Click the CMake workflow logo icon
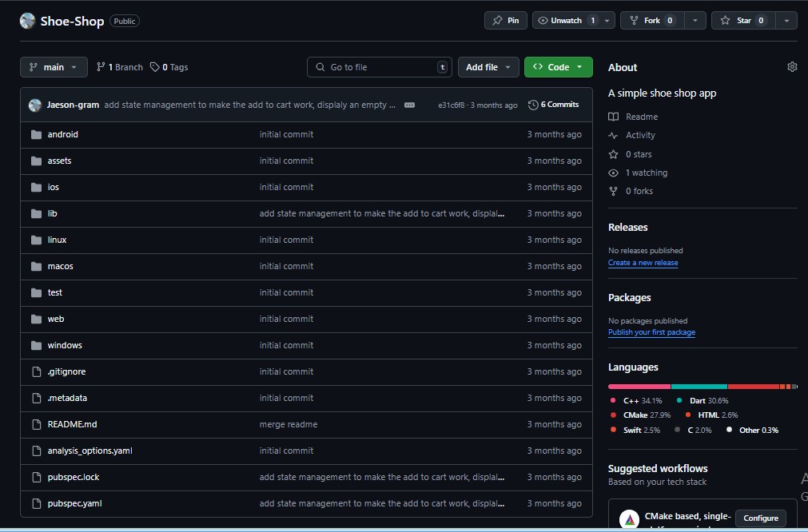This screenshot has width=808, height=532. pos(629,520)
